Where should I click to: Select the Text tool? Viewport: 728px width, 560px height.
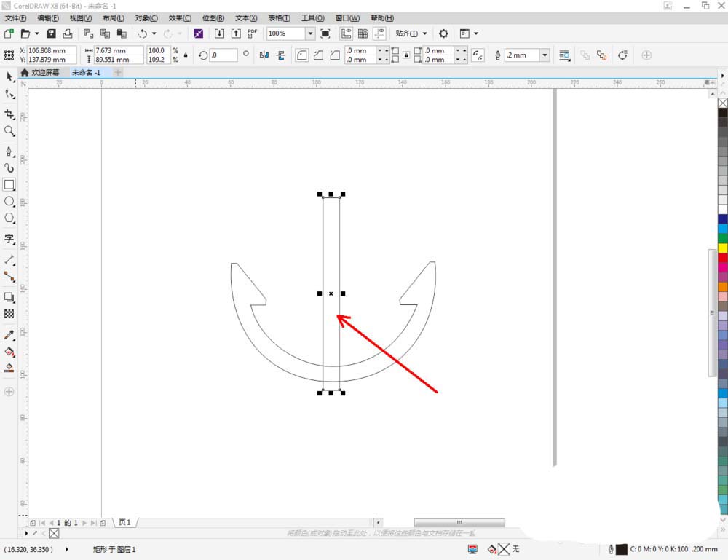(9, 239)
